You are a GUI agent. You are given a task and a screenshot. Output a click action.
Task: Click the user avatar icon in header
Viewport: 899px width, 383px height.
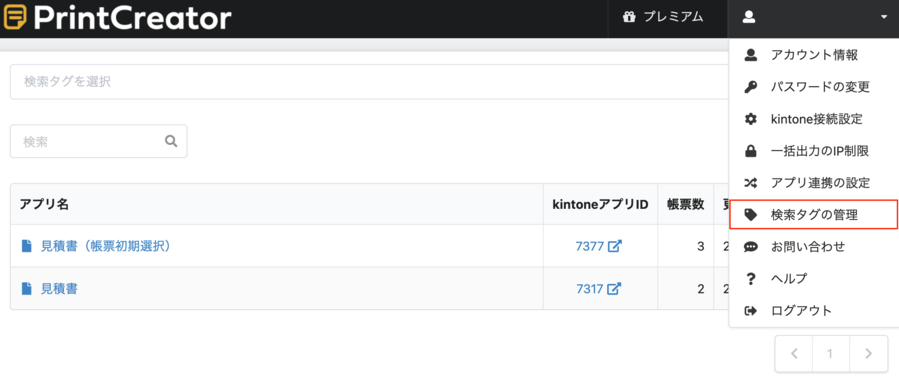coord(748,17)
